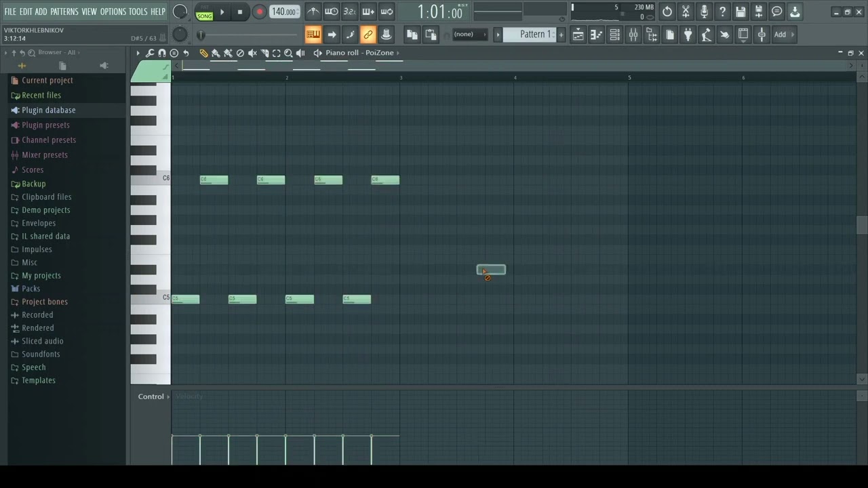Select the Zoom magnifier tool in piano roll
The image size is (868, 488).
288,53
